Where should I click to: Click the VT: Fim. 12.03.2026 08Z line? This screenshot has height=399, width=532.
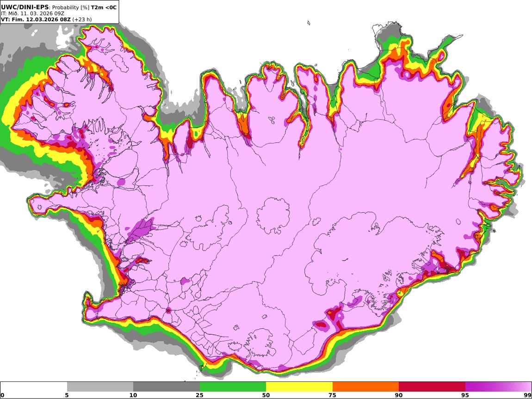pyautogui.click(x=36, y=19)
